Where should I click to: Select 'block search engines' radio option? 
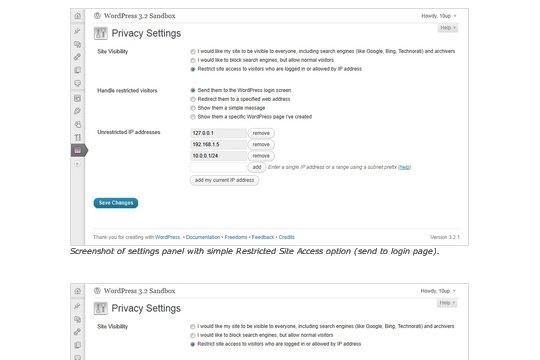tap(193, 61)
